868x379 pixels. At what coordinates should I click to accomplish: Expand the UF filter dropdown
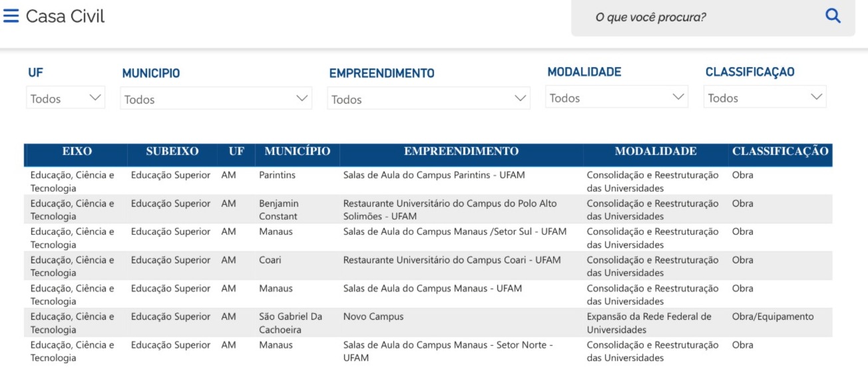pyautogui.click(x=65, y=98)
